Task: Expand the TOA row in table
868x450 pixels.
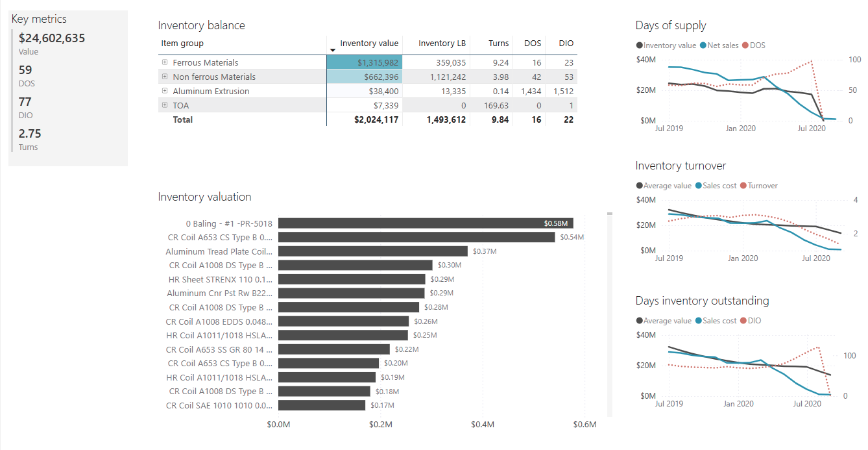Action: [x=165, y=105]
